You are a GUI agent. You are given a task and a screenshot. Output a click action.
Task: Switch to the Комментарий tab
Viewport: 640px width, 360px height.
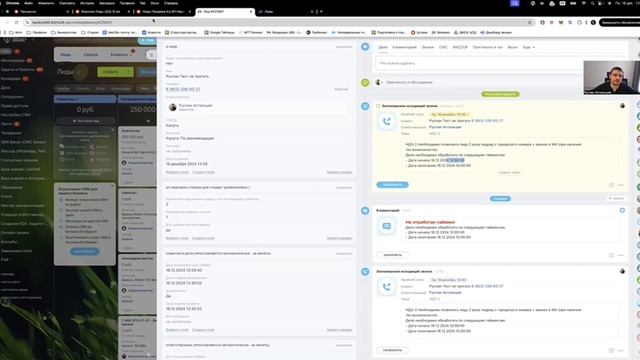click(404, 47)
